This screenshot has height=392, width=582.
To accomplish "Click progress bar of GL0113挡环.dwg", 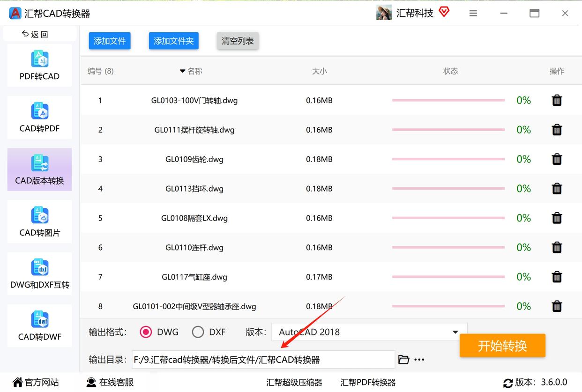I will [448, 189].
